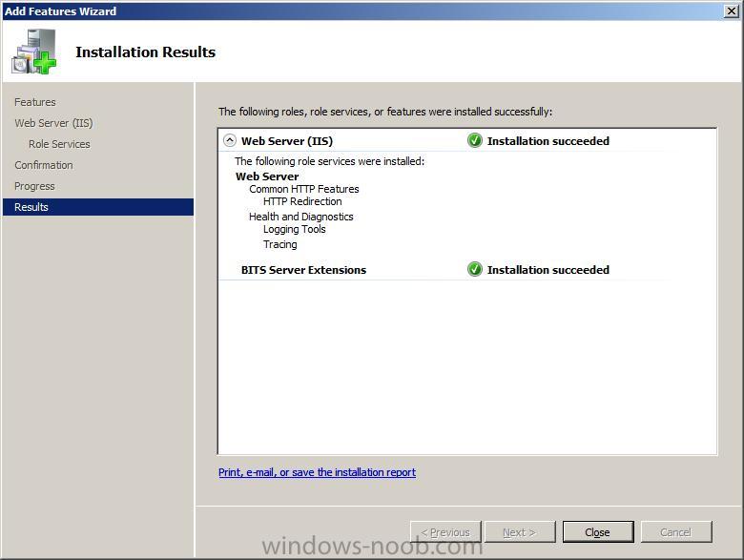744x560 pixels.
Task: Click the Installation Results page heading
Action: (x=146, y=52)
